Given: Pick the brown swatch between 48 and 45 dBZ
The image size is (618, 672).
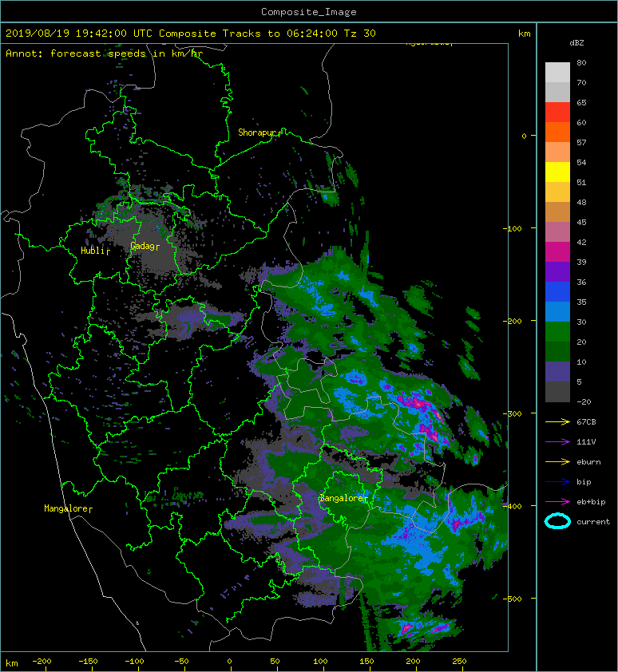Looking at the screenshot, I should click(x=557, y=211).
